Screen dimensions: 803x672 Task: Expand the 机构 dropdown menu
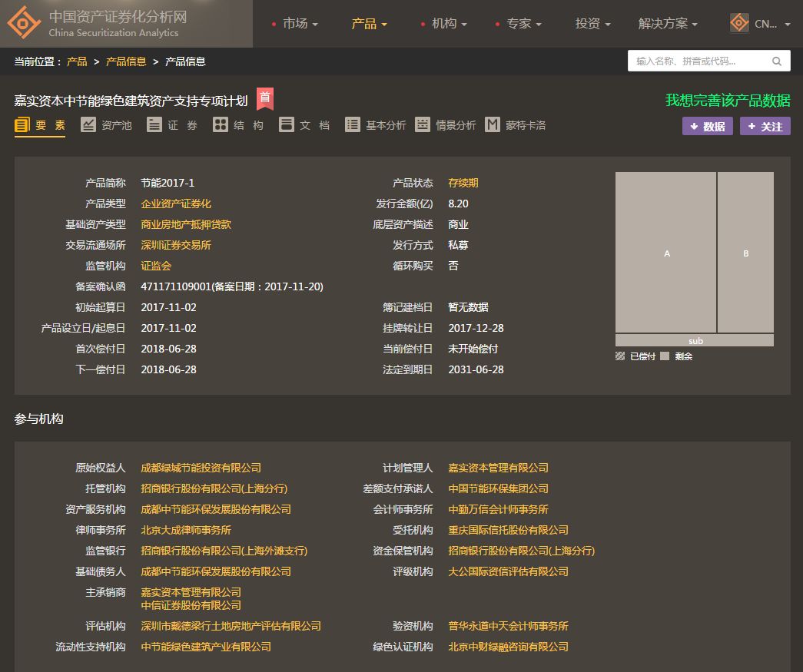449,24
